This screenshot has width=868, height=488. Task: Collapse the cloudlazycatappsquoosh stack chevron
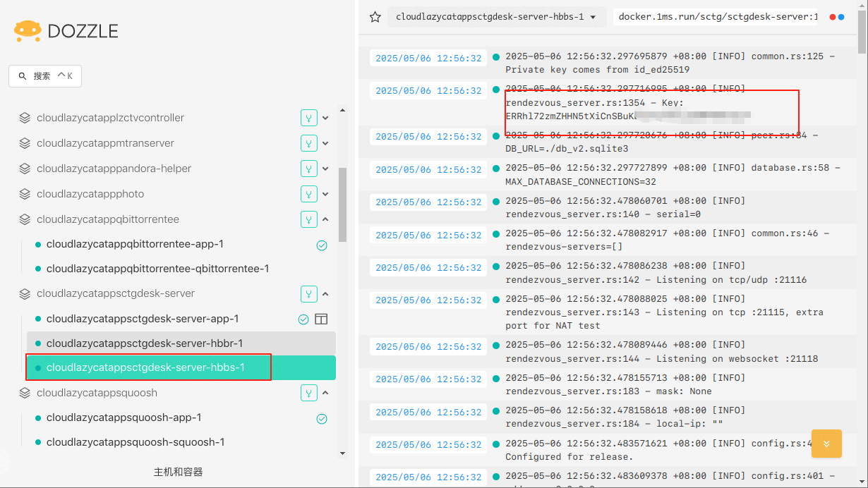(325, 393)
